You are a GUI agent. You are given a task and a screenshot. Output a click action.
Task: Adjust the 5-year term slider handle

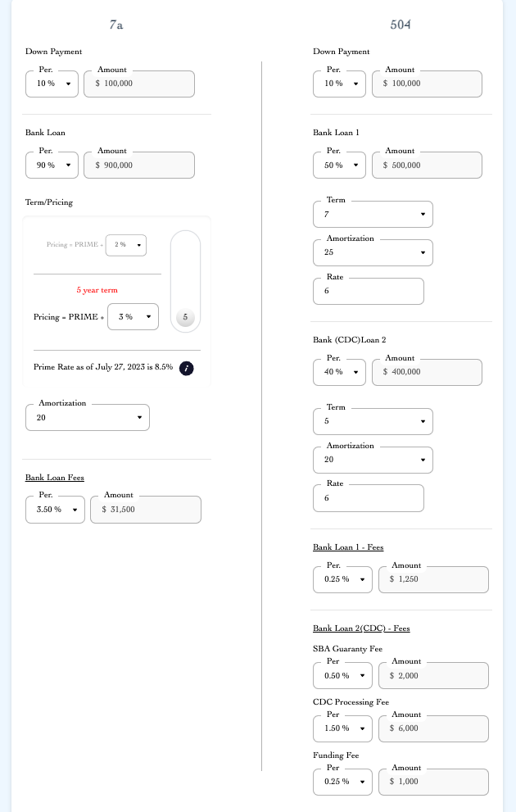point(185,315)
